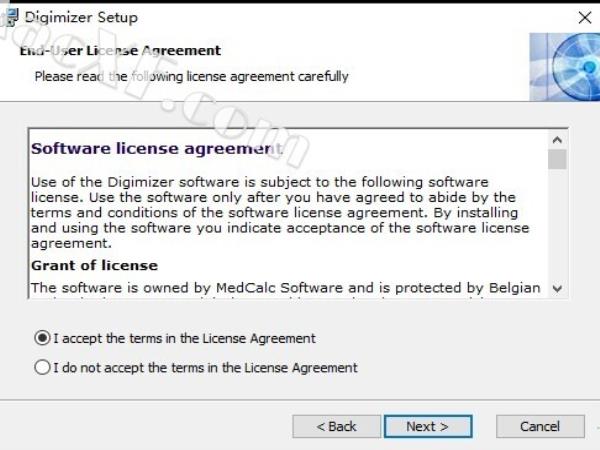This screenshot has height=450, width=600.
Task: Click the license scrollbar up arrow
Action: click(x=557, y=140)
